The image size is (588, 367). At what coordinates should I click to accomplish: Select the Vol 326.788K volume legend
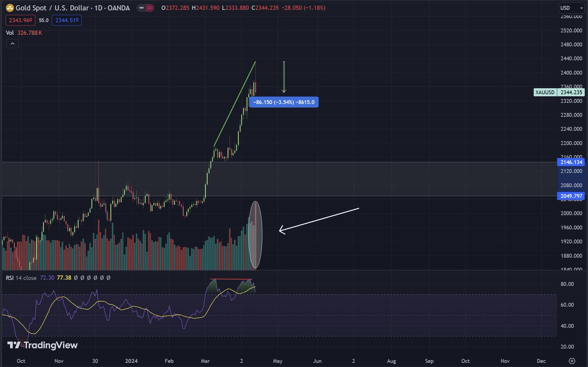click(x=24, y=33)
